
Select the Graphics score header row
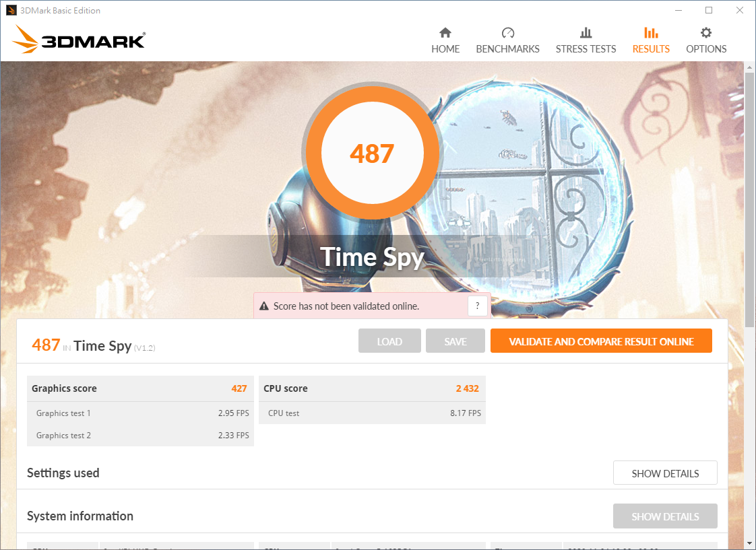pos(139,388)
